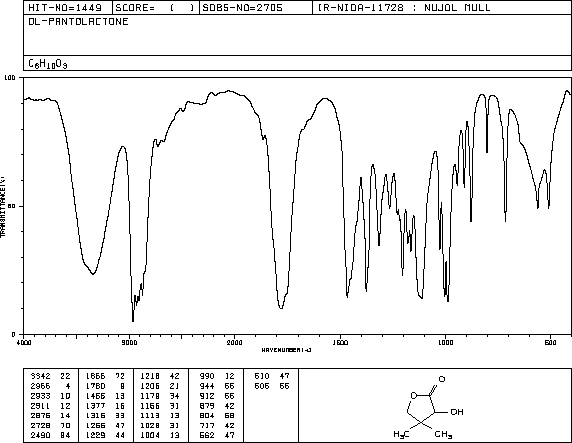Click the CH3 methyl label in the structure

point(443,434)
